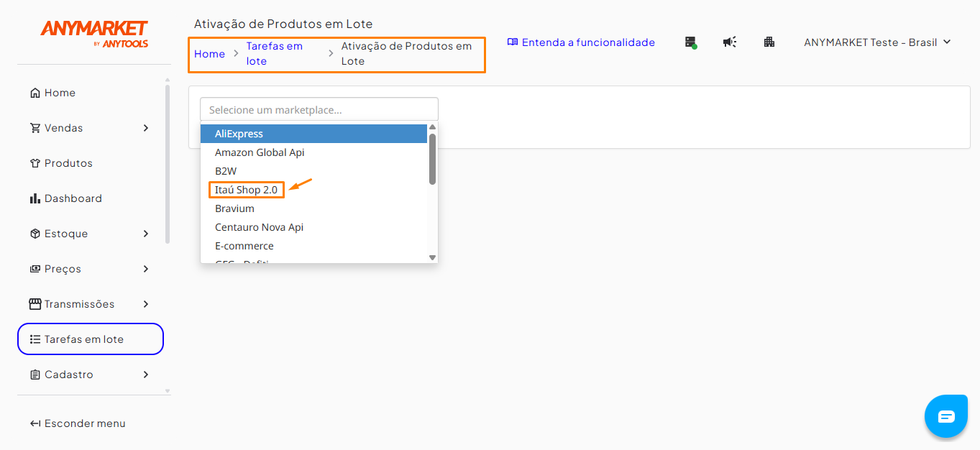
Task: Open the Tarefas em lote breadcrumb link
Action: pos(275,54)
